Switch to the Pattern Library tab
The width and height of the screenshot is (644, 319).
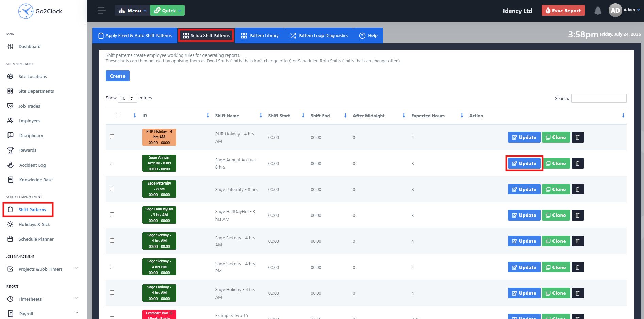[x=260, y=35]
